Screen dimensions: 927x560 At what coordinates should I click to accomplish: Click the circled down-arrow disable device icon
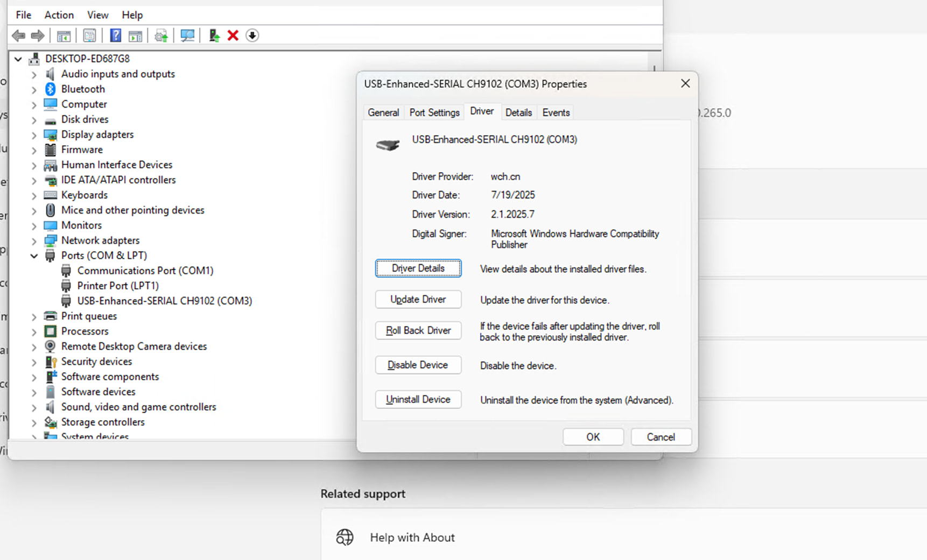[x=252, y=36]
